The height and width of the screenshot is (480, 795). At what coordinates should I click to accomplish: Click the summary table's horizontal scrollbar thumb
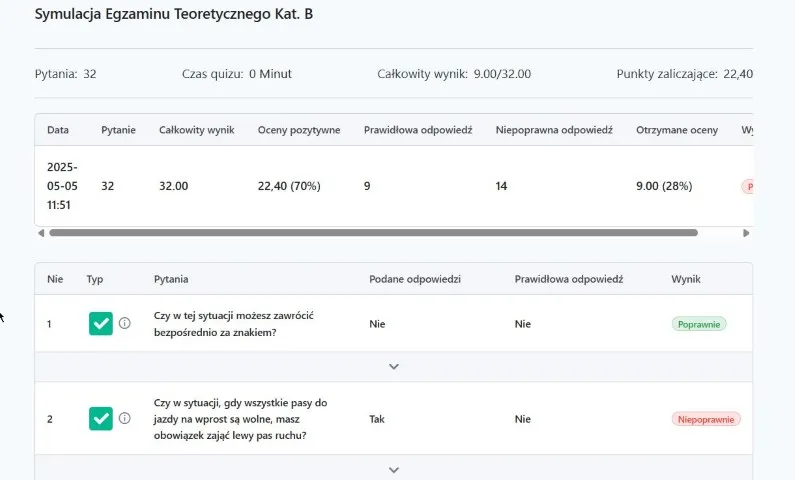(372, 233)
